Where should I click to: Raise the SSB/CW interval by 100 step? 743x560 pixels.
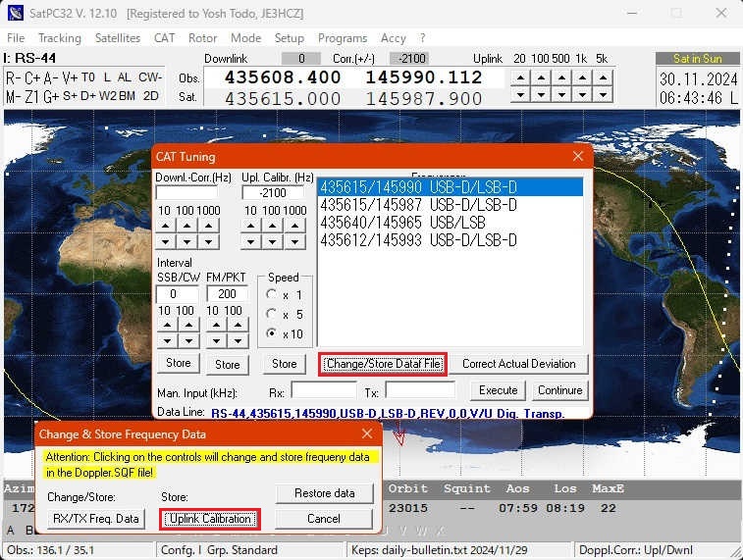186,325
